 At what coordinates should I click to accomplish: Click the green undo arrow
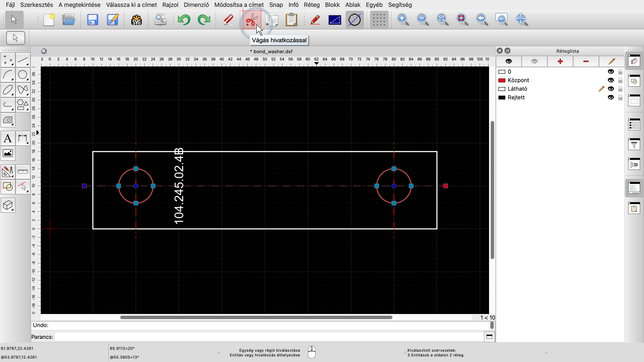(x=184, y=20)
